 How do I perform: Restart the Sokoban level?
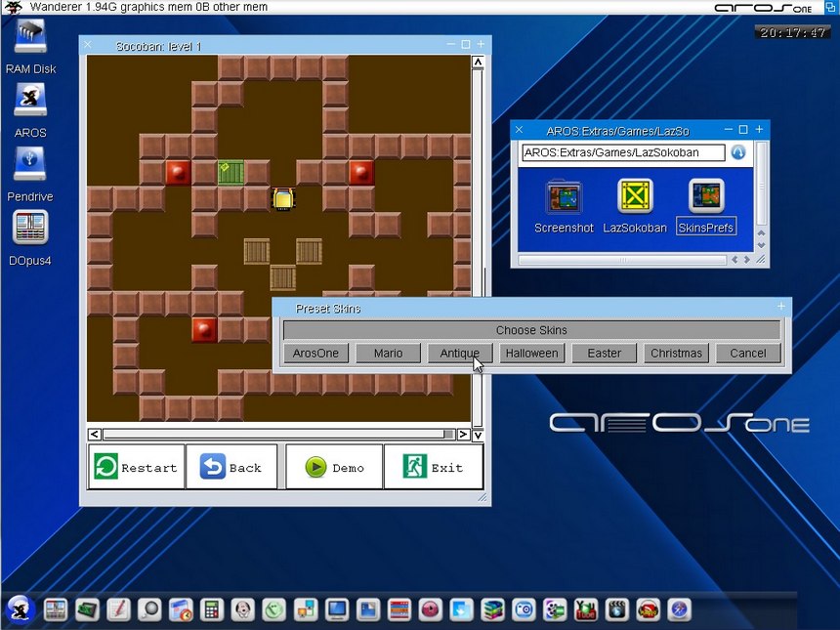(136, 467)
